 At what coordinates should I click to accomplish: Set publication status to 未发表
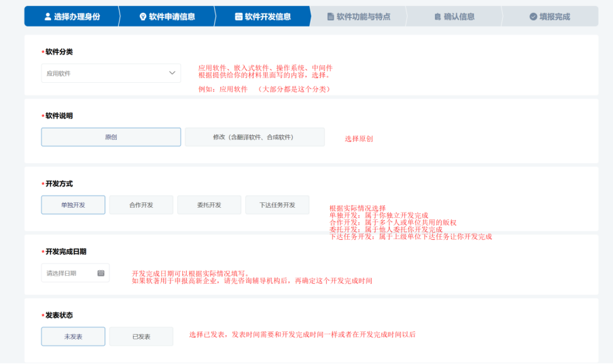point(73,337)
